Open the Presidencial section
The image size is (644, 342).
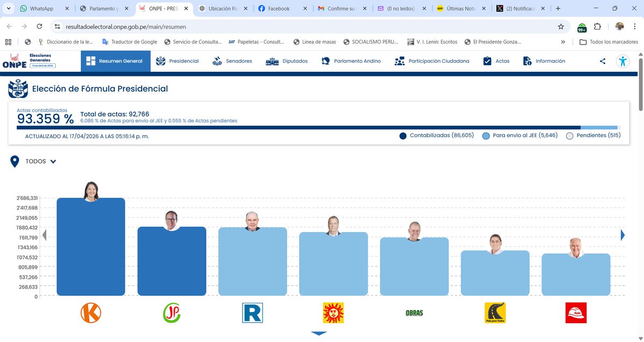click(177, 61)
